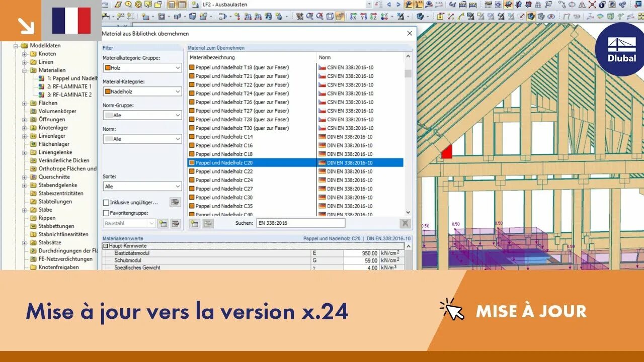Select Pappel und Nadelholz C24 row
The image size is (644, 362).
[295, 180]
